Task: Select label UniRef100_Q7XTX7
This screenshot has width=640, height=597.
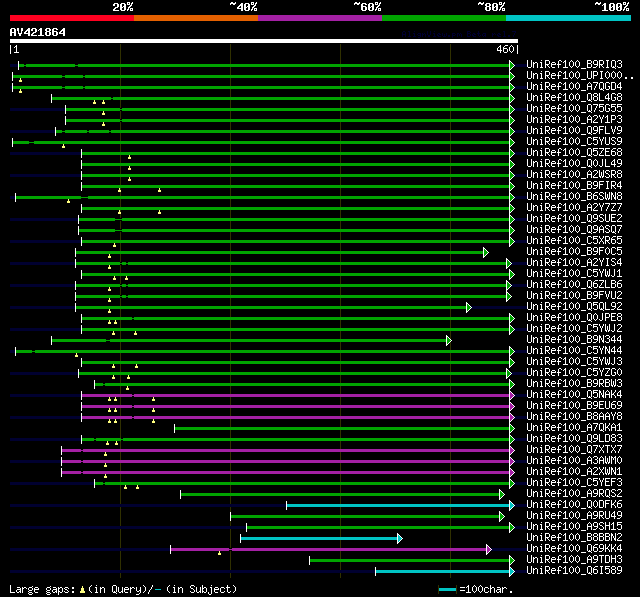Action: pyautogui.click(x=574, y=450)
